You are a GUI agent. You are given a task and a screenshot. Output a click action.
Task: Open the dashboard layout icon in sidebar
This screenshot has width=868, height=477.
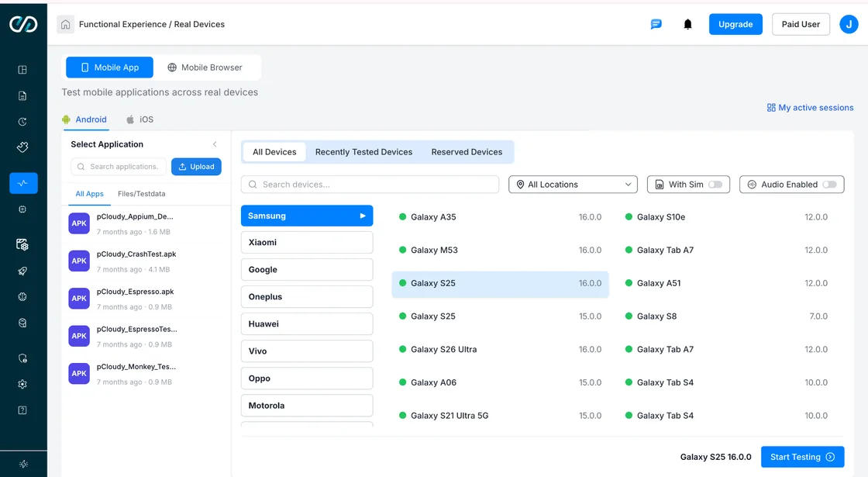[x=22, y=70]
